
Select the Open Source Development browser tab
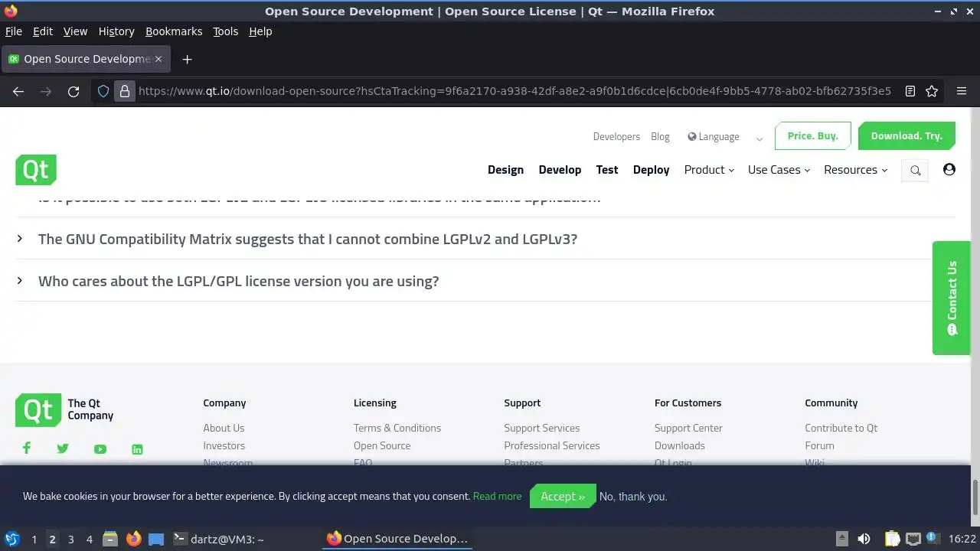85,59
